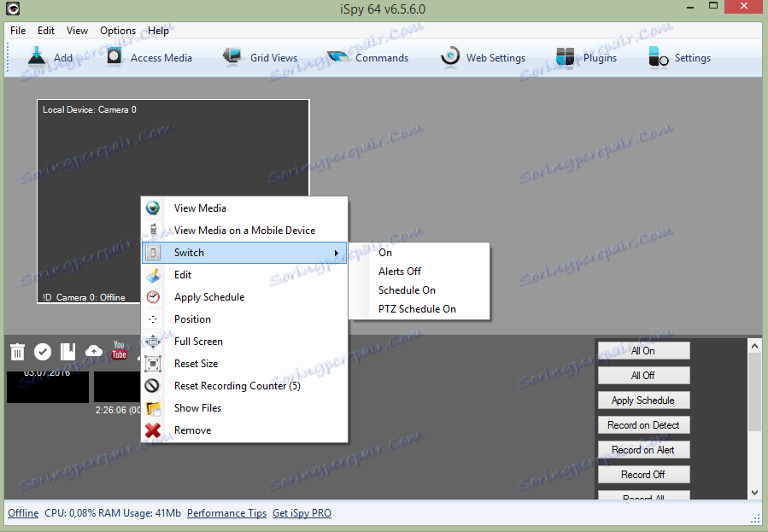Click the Add camera icon in toolbar
This screenshot has height=532, width=768.
click(37, 56)
